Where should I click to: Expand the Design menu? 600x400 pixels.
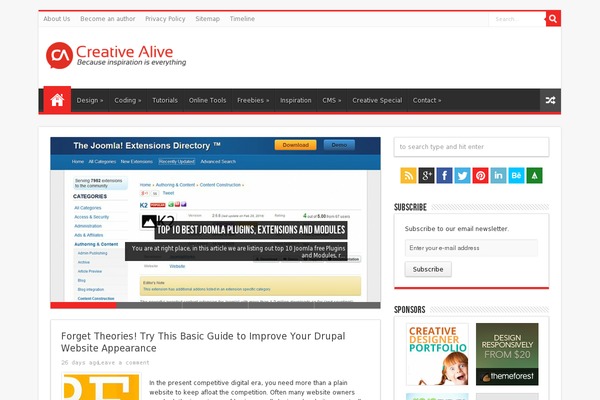(90, 100)
